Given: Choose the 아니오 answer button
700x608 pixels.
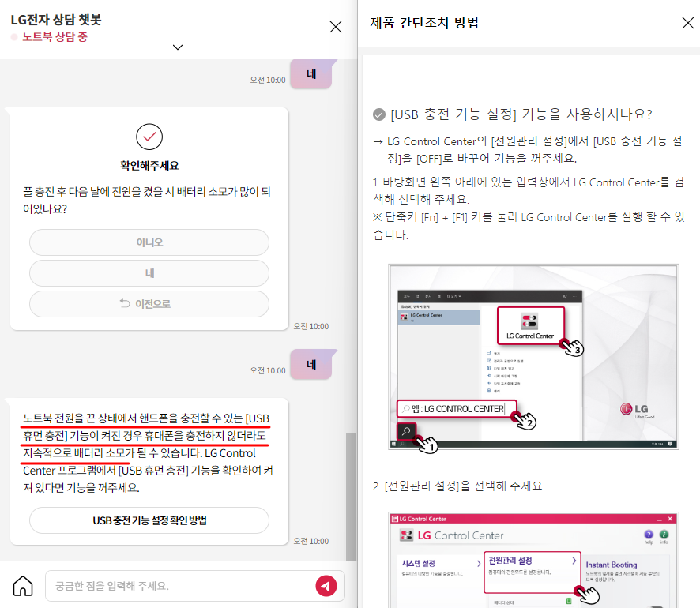Looking at the screenshot, I should tap(149, 242).
